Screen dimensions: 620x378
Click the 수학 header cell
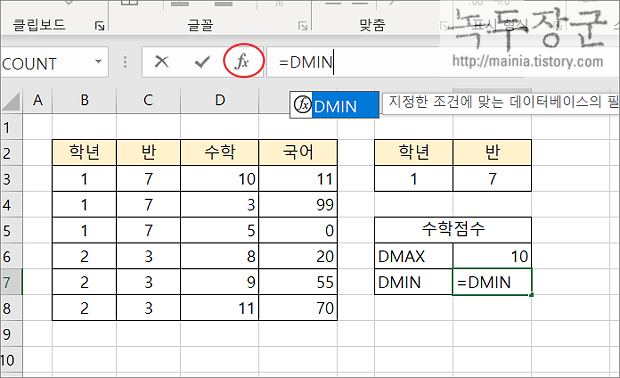[x=220, y=152]
